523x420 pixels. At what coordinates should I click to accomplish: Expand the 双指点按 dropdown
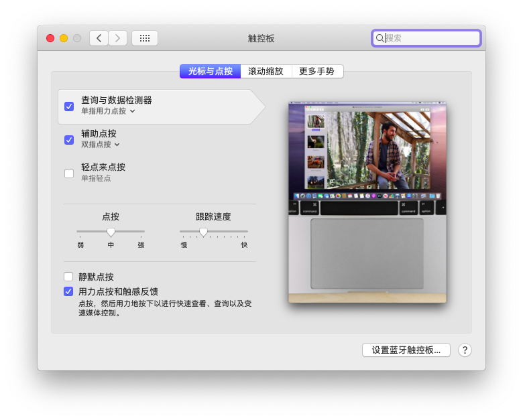[x=101, y=145]
